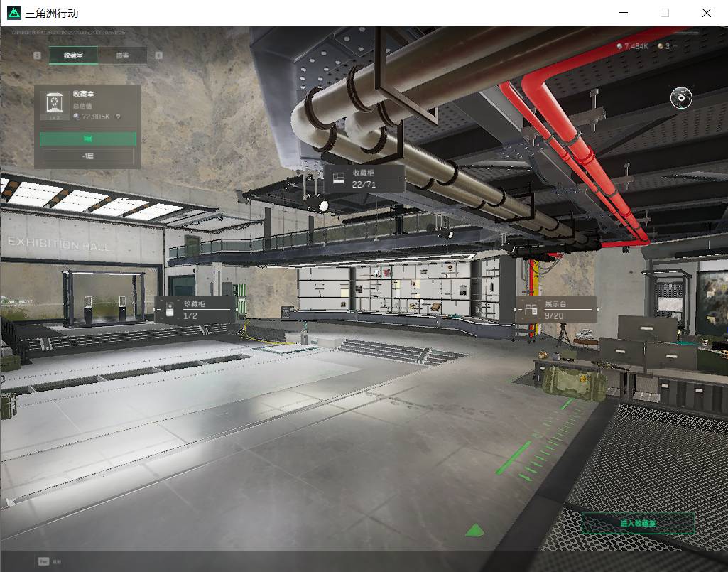Click the 7,484K balance text
The width and height of the screenshot is (728, 572).
point(636,46)
